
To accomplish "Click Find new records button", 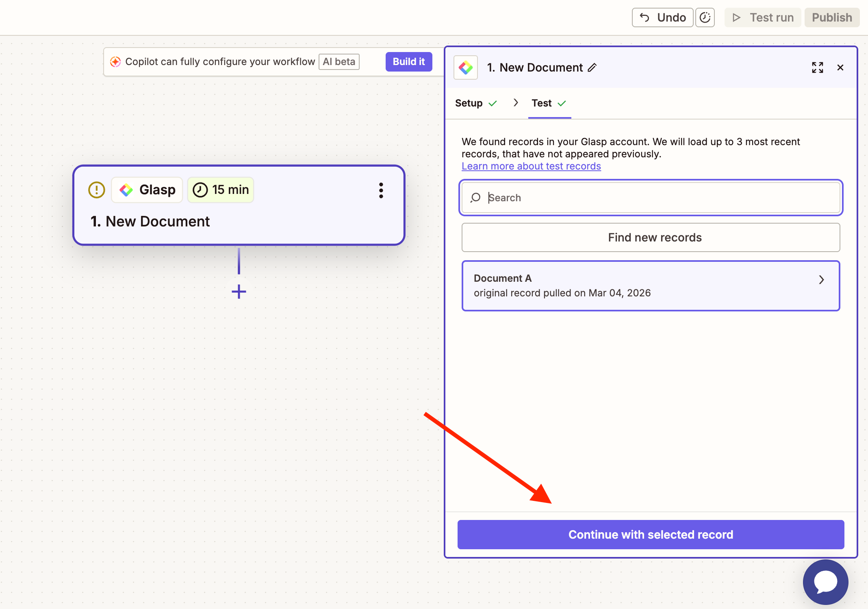I will click(651, 237).
